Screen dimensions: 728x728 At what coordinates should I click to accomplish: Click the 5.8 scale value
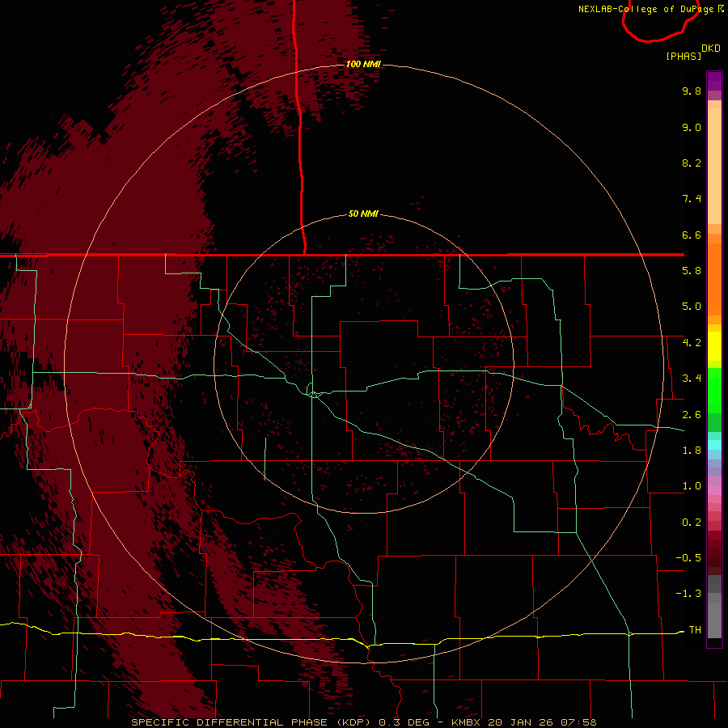tap(692, 271)
